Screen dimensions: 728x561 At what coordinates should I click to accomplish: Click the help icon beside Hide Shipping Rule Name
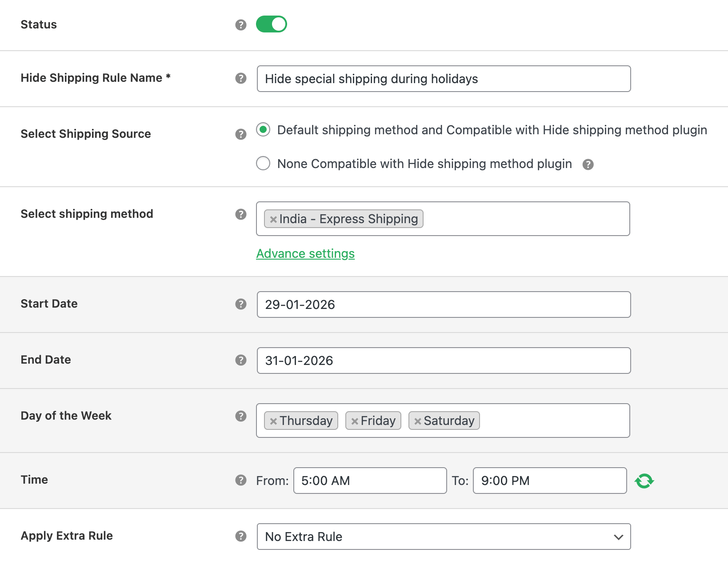click(240, 78)
